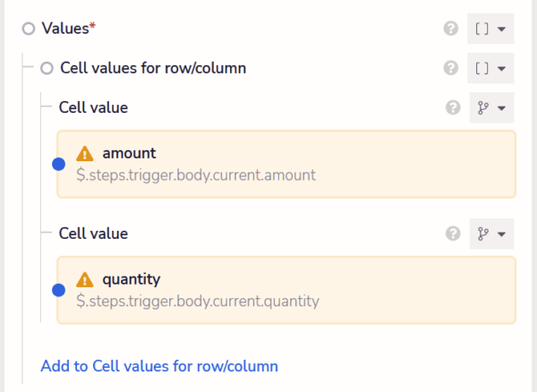Click Add to Cell values for row/column
This screenshot has width=537, height=392.
[x=159, y=366]
